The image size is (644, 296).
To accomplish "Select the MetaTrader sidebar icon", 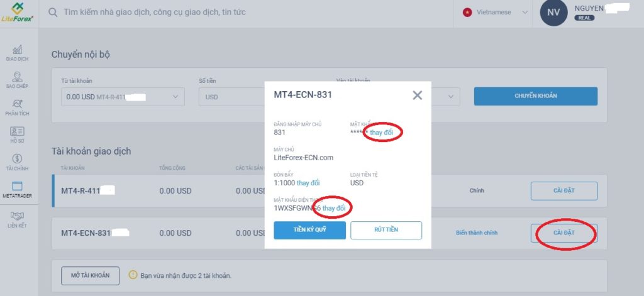I will (17, 187).
